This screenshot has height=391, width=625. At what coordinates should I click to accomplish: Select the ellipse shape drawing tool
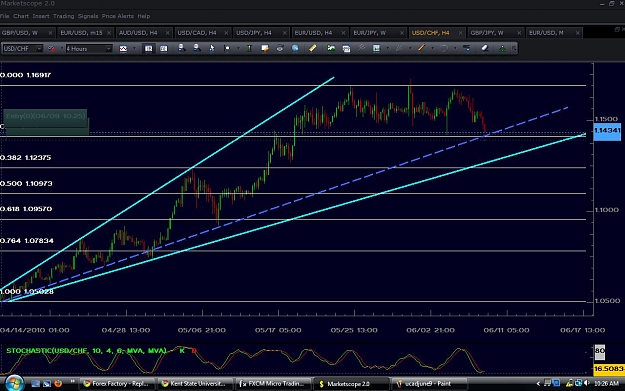(x=444, y=48)
